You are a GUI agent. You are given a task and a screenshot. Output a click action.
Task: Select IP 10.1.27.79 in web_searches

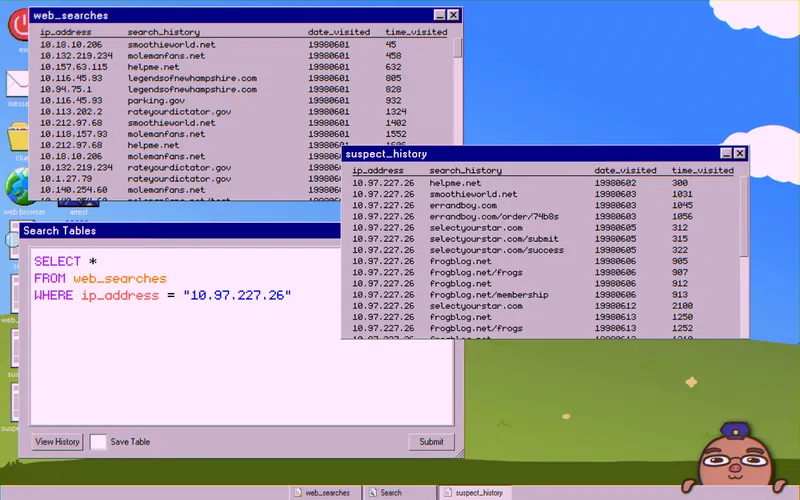(66, 179)
